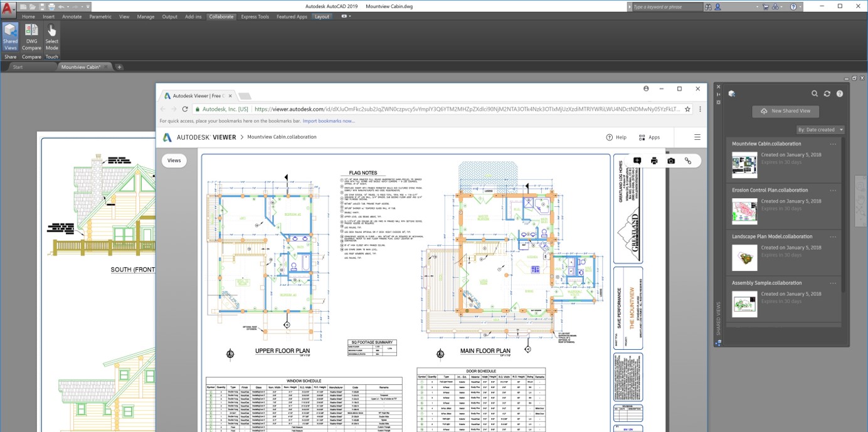Viewport: 868px width, 432px height.
Task: Click the Plot printer quick access icon
Action: [52, 6]
